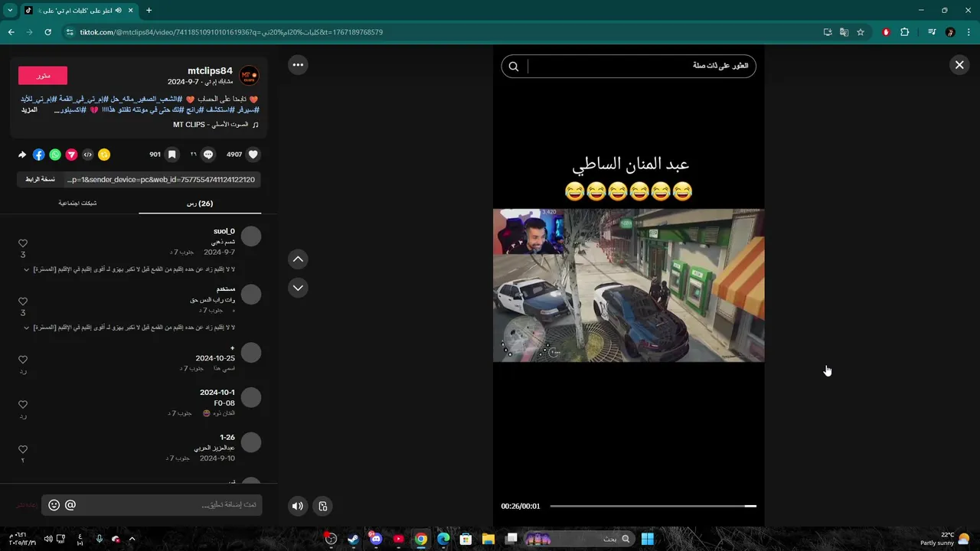Click the browser address bar

point(436,32)
